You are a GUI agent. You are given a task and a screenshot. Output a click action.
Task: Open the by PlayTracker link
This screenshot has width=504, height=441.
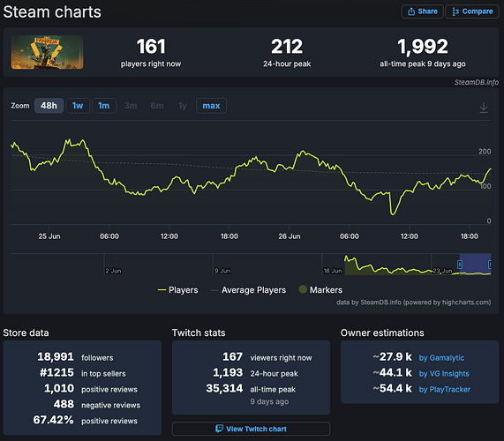pyautogui.click(x=445, y=389)
